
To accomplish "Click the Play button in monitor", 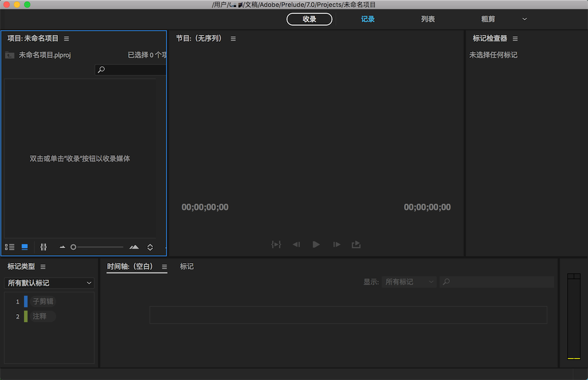I will pos(316,245).
